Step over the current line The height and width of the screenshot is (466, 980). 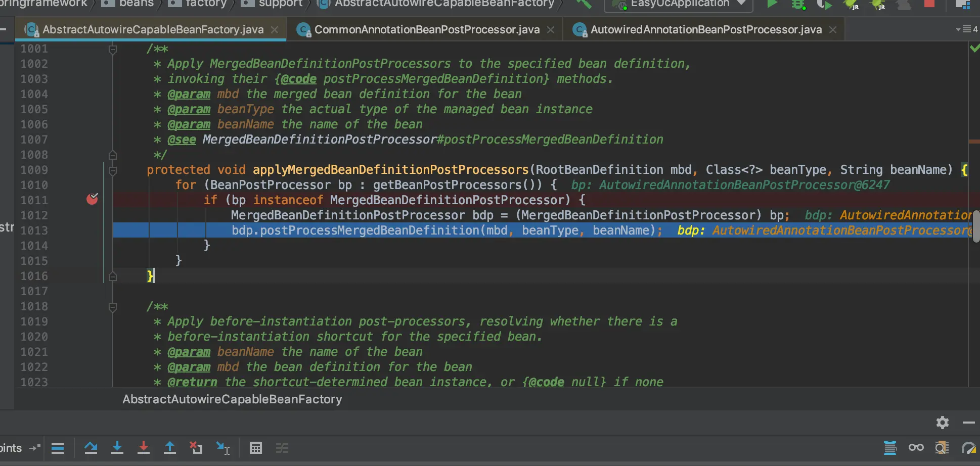tap(91, 448)
